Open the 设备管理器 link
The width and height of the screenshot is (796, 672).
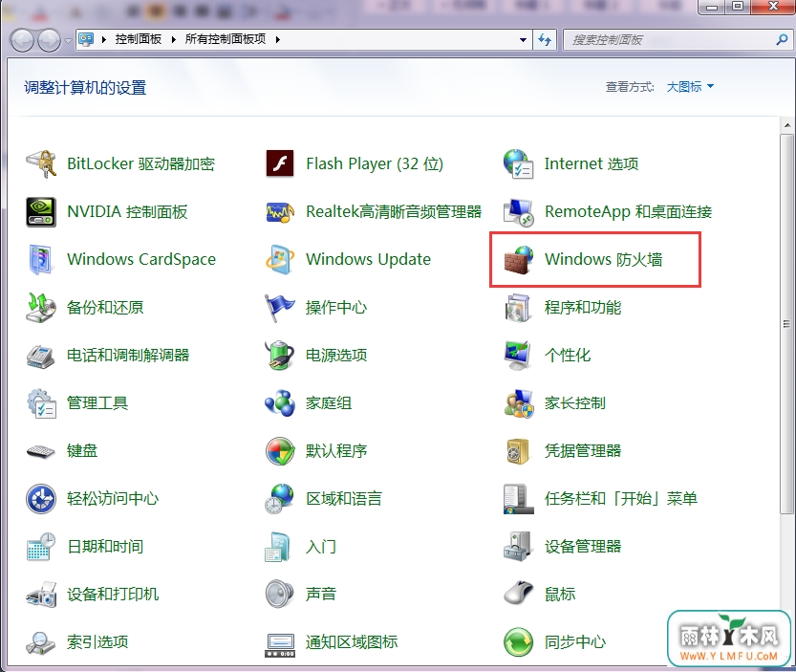click(x=583, y=547)
